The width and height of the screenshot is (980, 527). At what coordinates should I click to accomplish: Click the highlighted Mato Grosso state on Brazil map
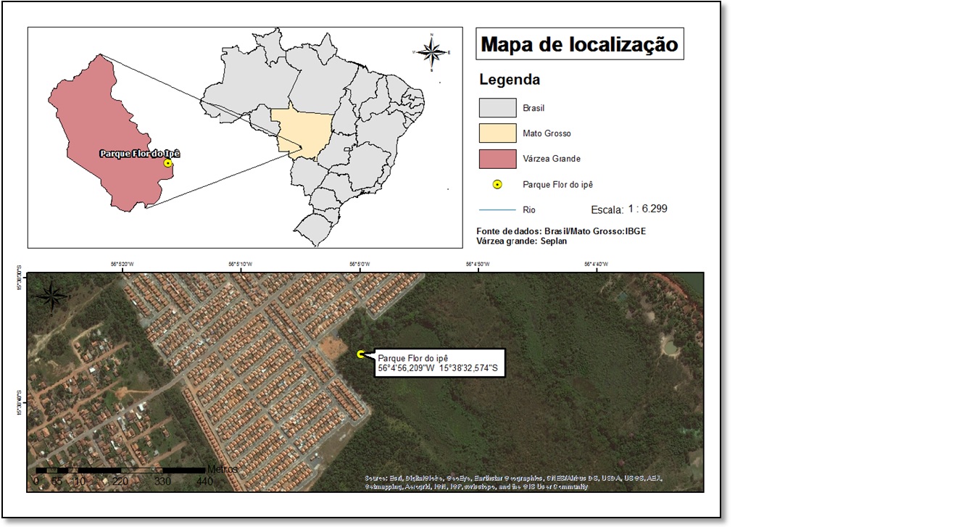[297, 130]
